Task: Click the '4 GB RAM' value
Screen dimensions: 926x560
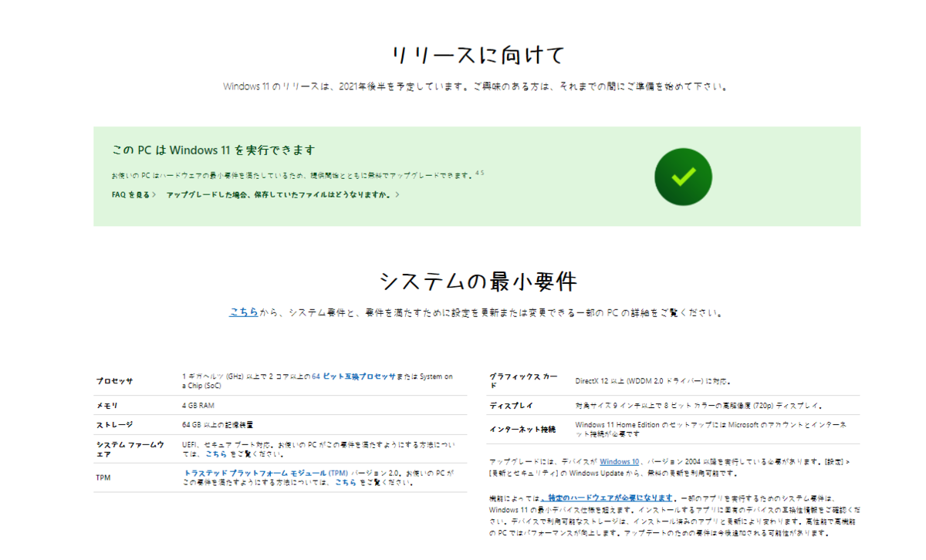Action: tap(200, 405)
